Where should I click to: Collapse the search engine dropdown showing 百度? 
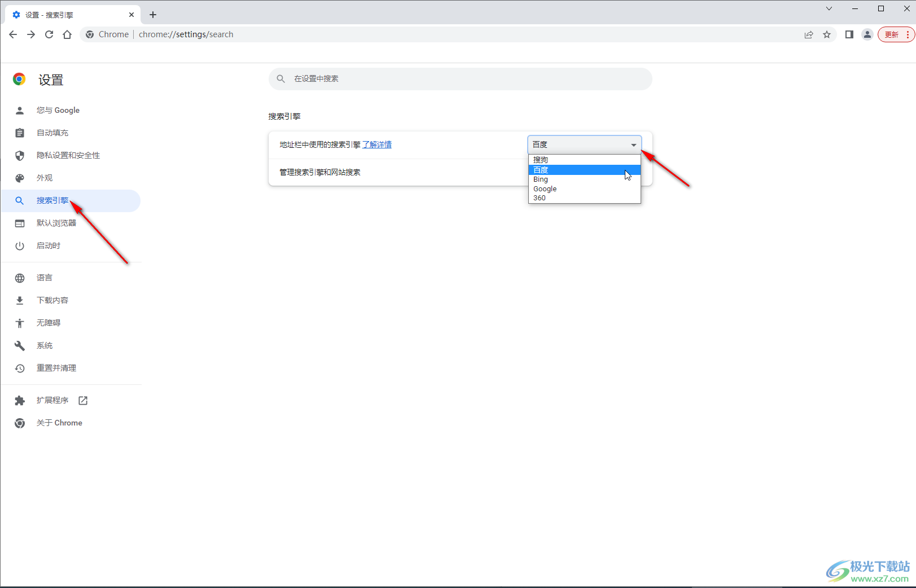pos(585,145)
